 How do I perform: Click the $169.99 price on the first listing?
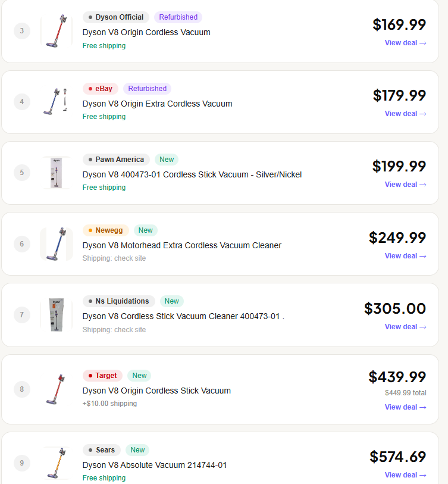click(x=397, y=24)
